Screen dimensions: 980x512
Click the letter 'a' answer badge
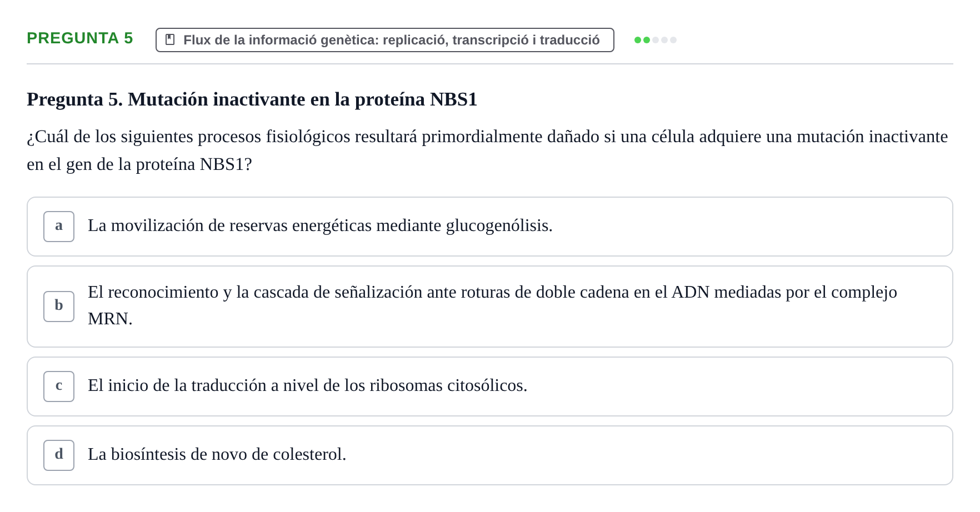coord(59,227)
